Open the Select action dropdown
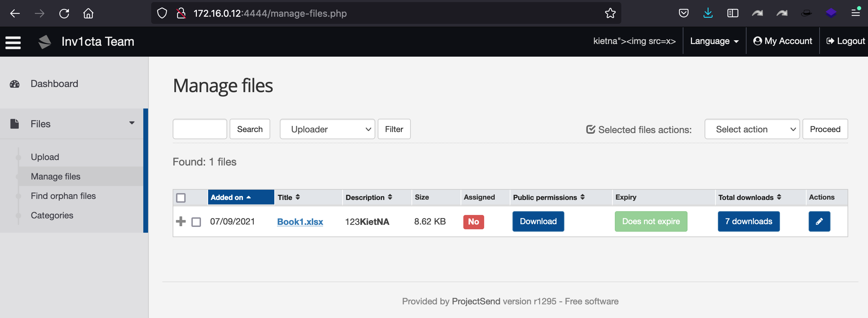This screenshot has height=318, width=868. [752, 129]
